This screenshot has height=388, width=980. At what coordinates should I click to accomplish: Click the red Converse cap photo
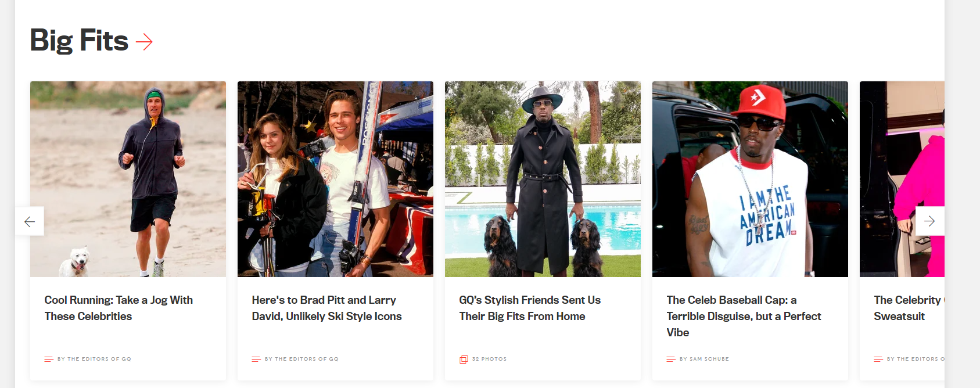point(750,179)
